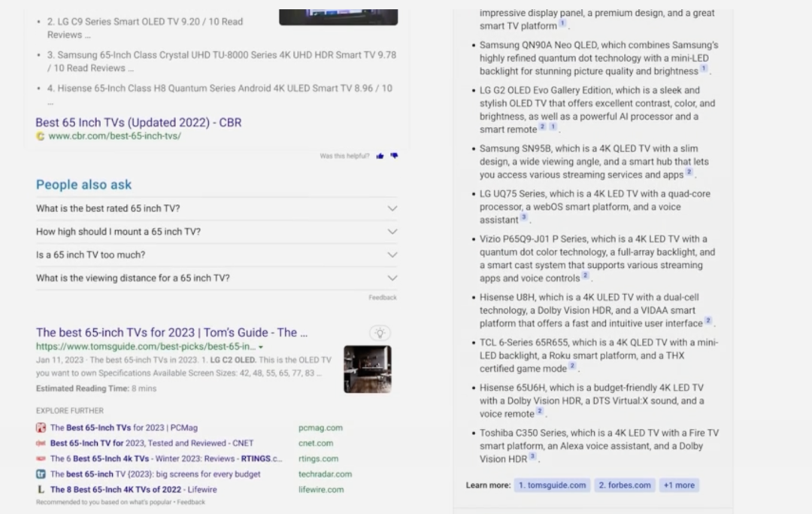Click the CNET favicon in Explore Further
Viewport: 812px width, 514px height.
coord(41,443)
